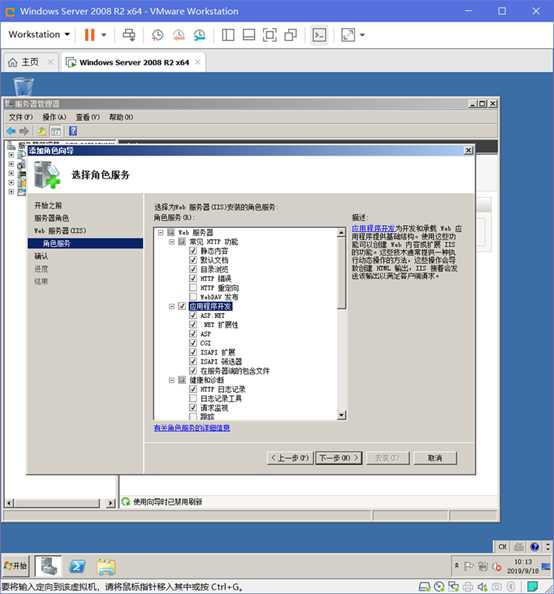Open Windows Explorer taskbar icon
Image resolution: width=554 pixels, height=594 pixels.
click(x=106, y=567)
